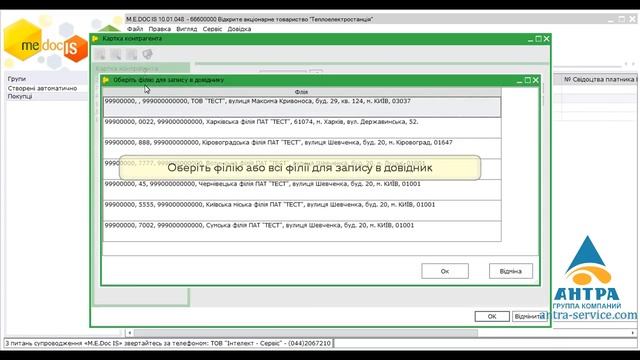The image size is (640, 360).
Task: Open the Файл menu
Action: coord(135,29)
